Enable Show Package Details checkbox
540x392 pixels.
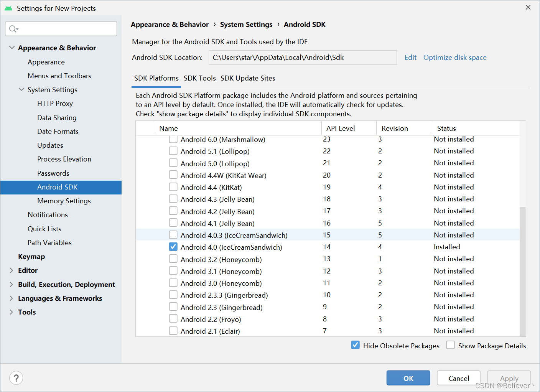451,345
